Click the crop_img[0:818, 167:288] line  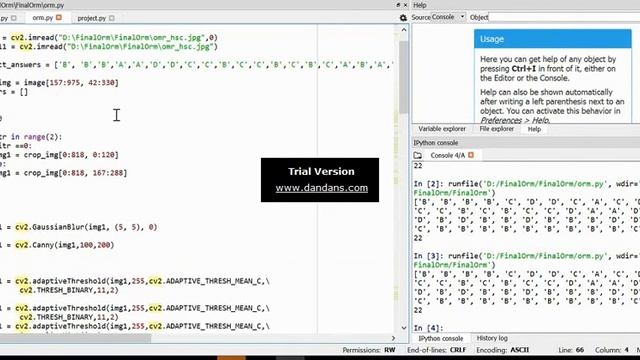(64, 173)
